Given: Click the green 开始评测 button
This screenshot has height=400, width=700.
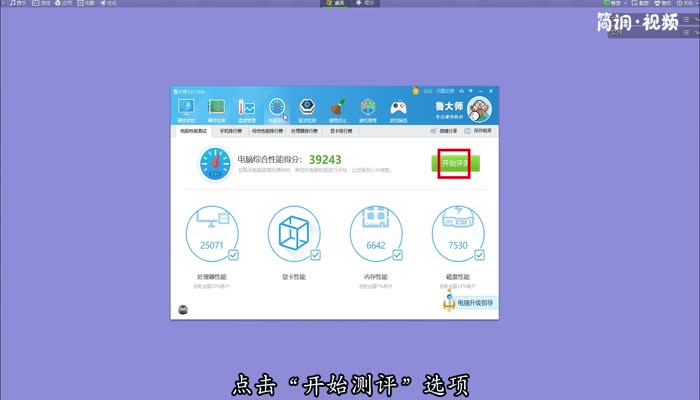Looking at the screenshot, I should (455, 163).
